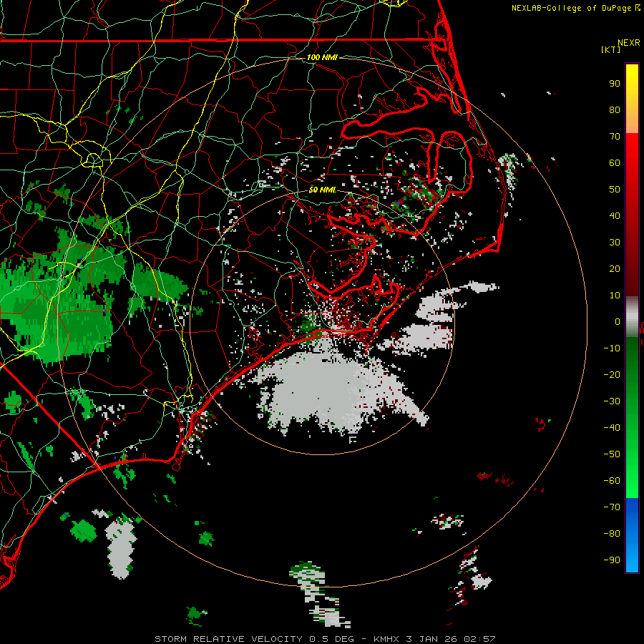The image size is (644, 644).
Task: Click the 20 value on velocity scale
Action: (x=615, y=268)
